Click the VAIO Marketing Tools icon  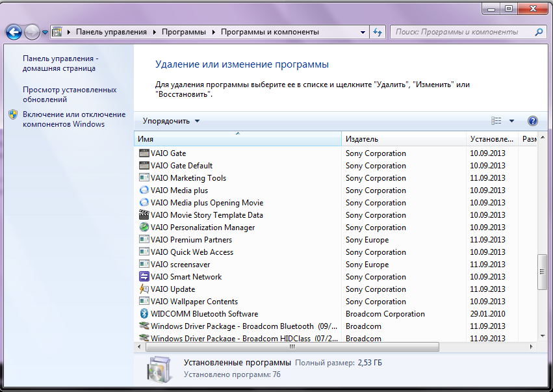pos(144,178)
